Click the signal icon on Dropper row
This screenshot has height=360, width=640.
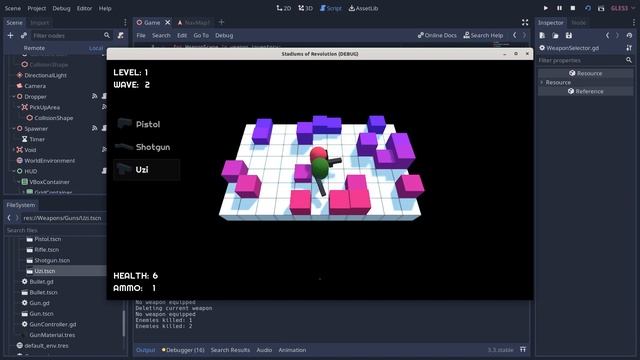pos(95,96)
